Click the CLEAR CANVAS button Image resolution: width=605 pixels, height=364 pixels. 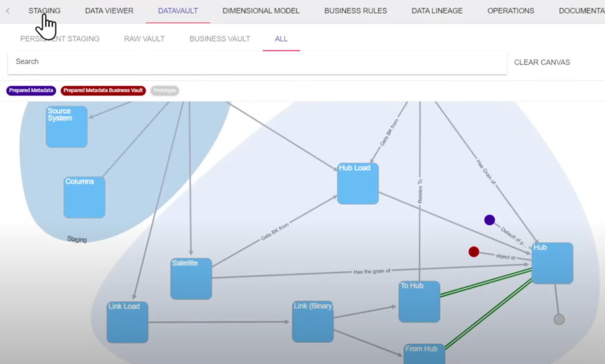click(x=541, y=61)
